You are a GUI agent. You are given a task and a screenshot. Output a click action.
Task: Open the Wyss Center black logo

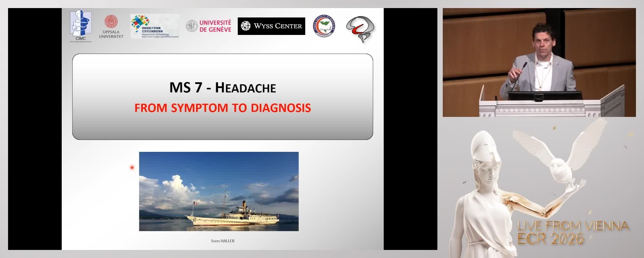pyautogui.click(x=271, y=26)
